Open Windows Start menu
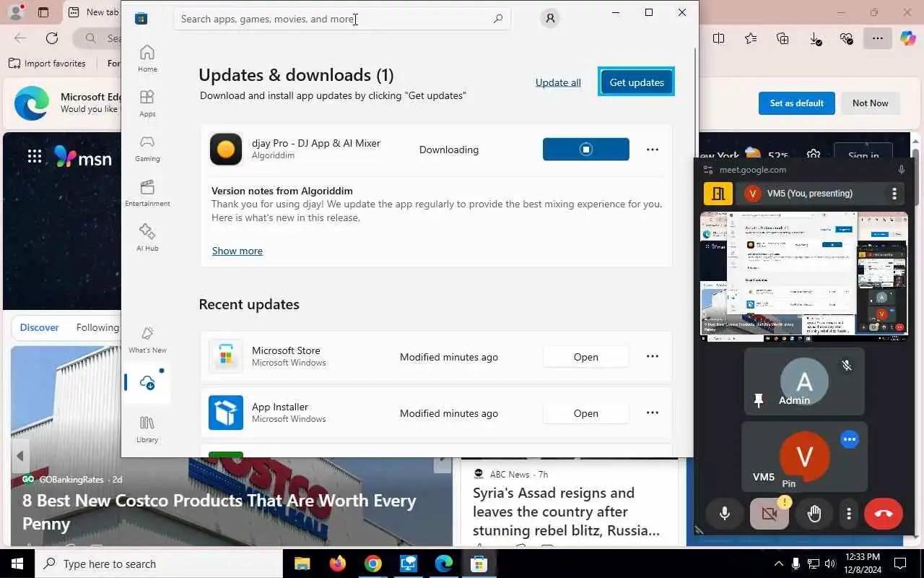The image size is (924, 578). (17, 564)
